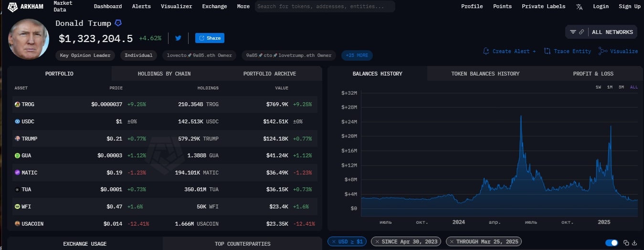Switch to Holdings By Chain tab
Viewport: 644px width, 250px height.
coord(164,74)
